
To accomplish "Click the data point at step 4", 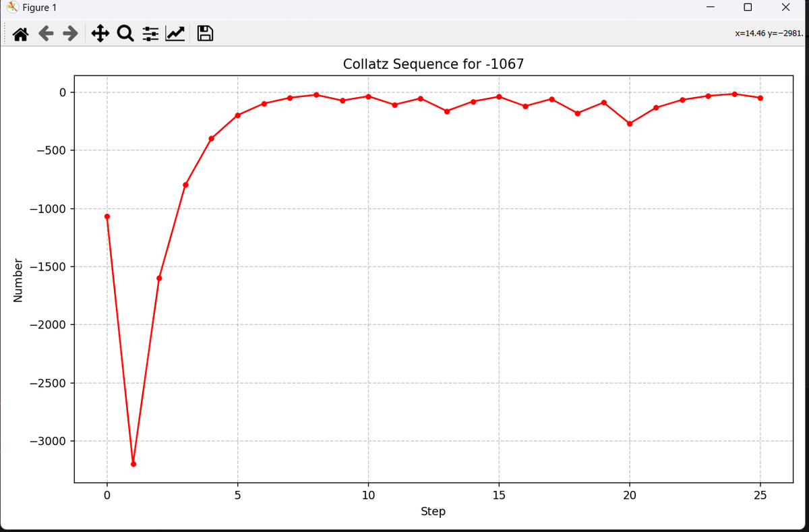I will tap(212, 138).
